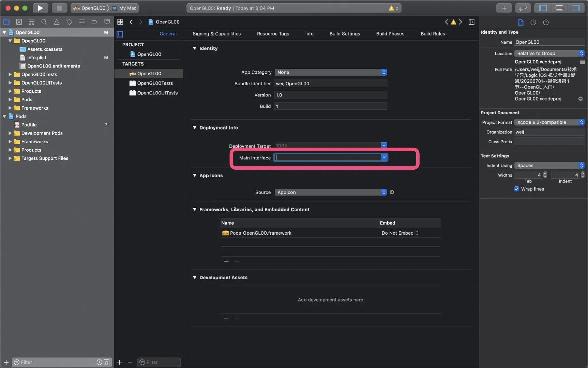
Task: Show the Debug area bottom panel
Action: tap(559, 8)
